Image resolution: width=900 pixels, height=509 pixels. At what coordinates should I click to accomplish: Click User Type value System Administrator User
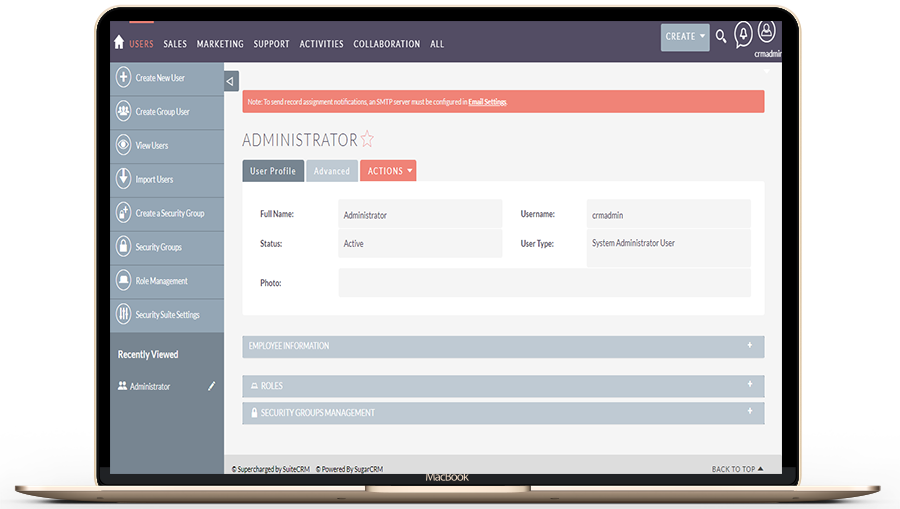pyautogui.click(x=633, y=243)
